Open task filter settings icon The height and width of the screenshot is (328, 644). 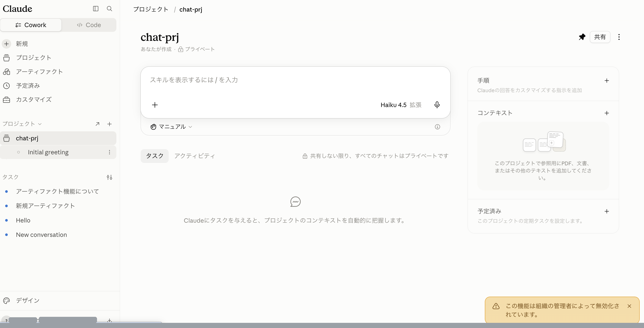(109, 177)
